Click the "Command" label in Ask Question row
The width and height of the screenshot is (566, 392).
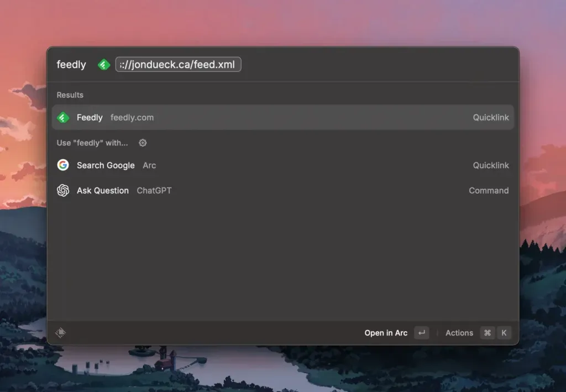coord(489,191)
